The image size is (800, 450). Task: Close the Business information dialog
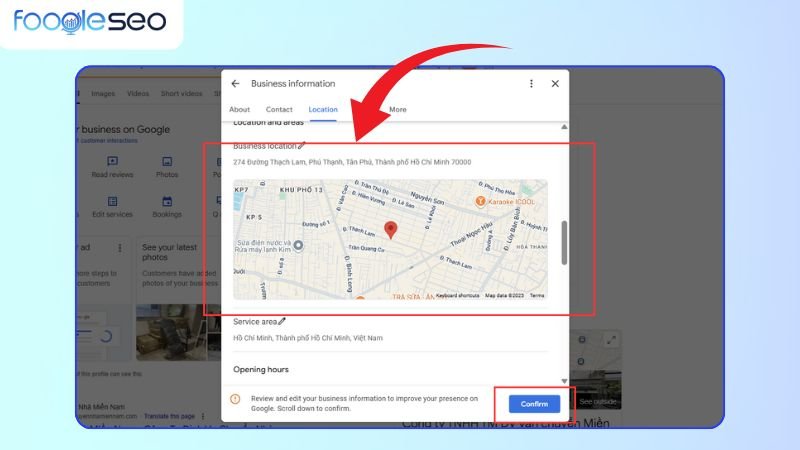tap(555, 84)
